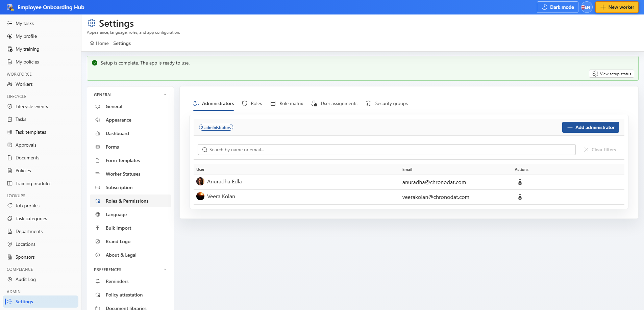
Task: Open the Security groups tab
Action: pos(387,103)
